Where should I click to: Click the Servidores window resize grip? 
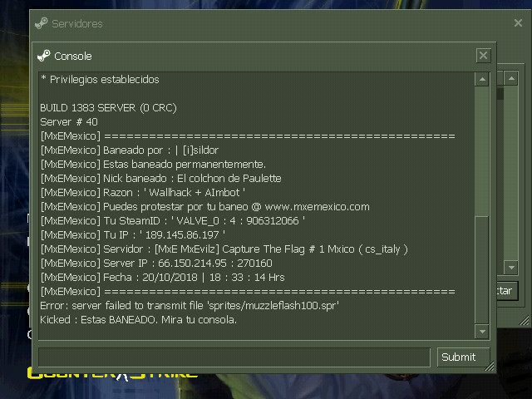point(524,320)
